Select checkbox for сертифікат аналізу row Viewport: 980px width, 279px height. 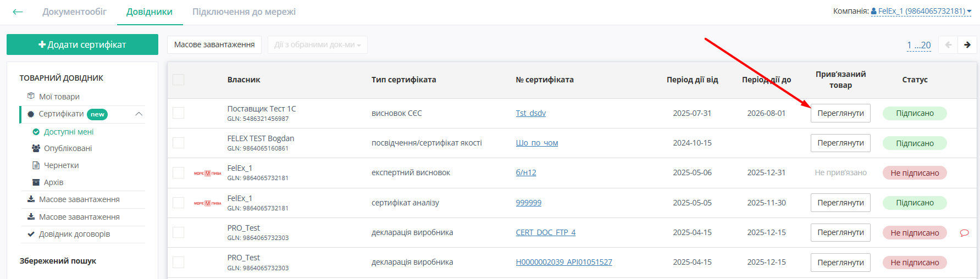pyautogui.click(x=178, y=203)
